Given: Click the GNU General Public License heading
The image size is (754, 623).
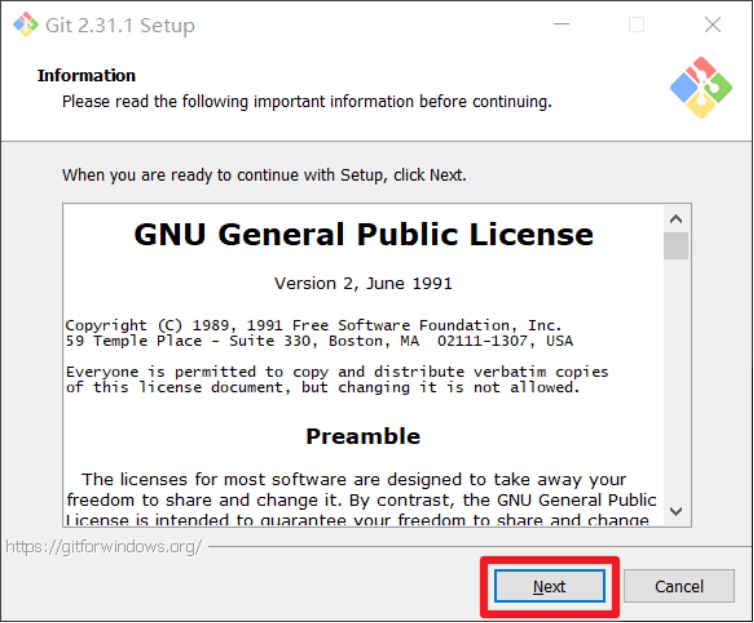Looking at the screenshot, I should point(364,235).
